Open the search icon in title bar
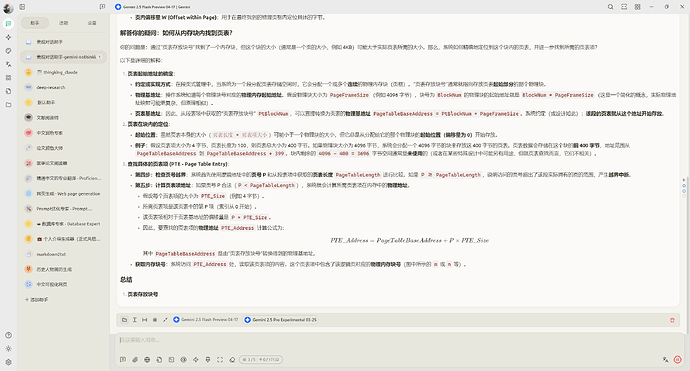The image size is (690, 371). (610, 7)
